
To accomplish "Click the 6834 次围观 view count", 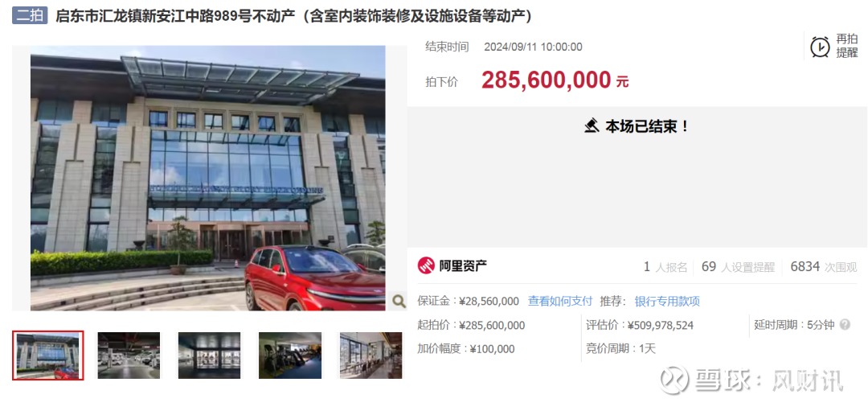I will [x=824, y=267].
